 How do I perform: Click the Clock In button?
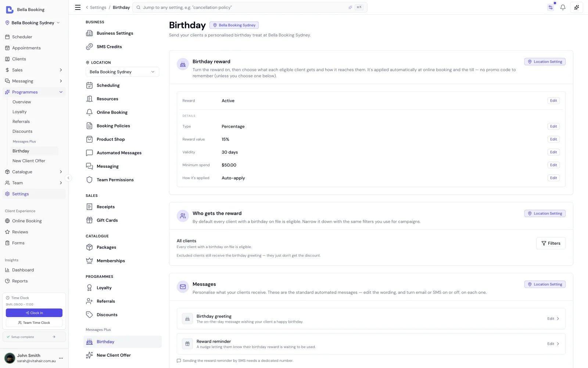[34, 313]
